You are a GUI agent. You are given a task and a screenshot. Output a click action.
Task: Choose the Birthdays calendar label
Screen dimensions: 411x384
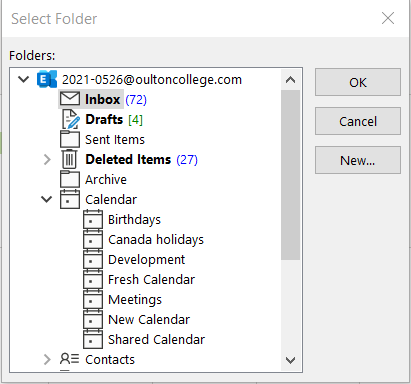(134, 219)
